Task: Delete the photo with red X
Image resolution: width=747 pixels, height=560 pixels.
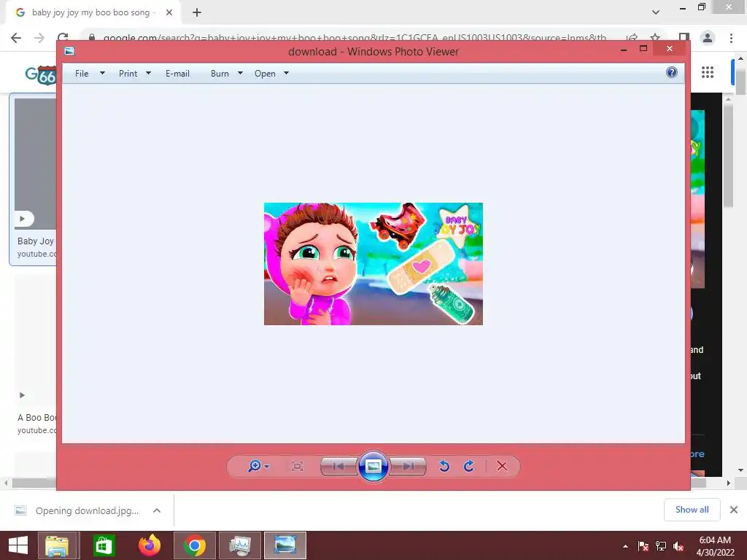Action: [502, 466]
